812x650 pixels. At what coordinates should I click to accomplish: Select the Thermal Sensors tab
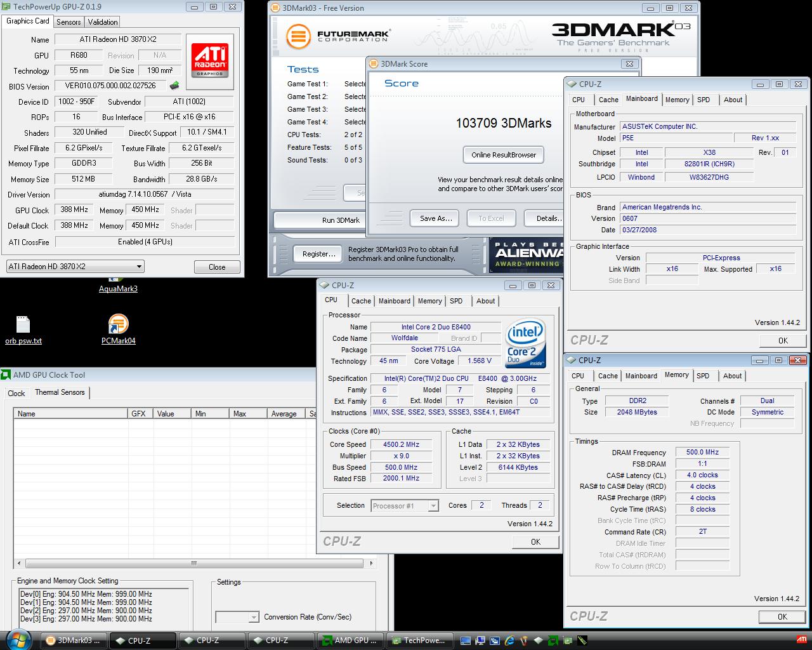point(60,392)
